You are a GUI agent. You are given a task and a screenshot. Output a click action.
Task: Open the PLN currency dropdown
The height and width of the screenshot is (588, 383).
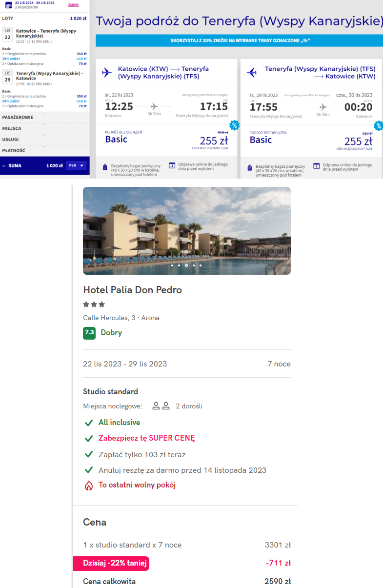click(76, 165)
